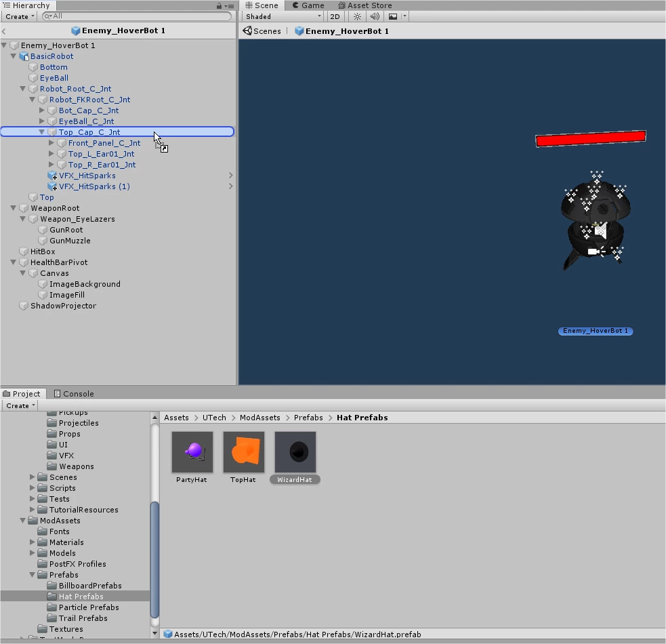Open VFX_HitSparks (1) prefab via right arrow

(230, 186)
